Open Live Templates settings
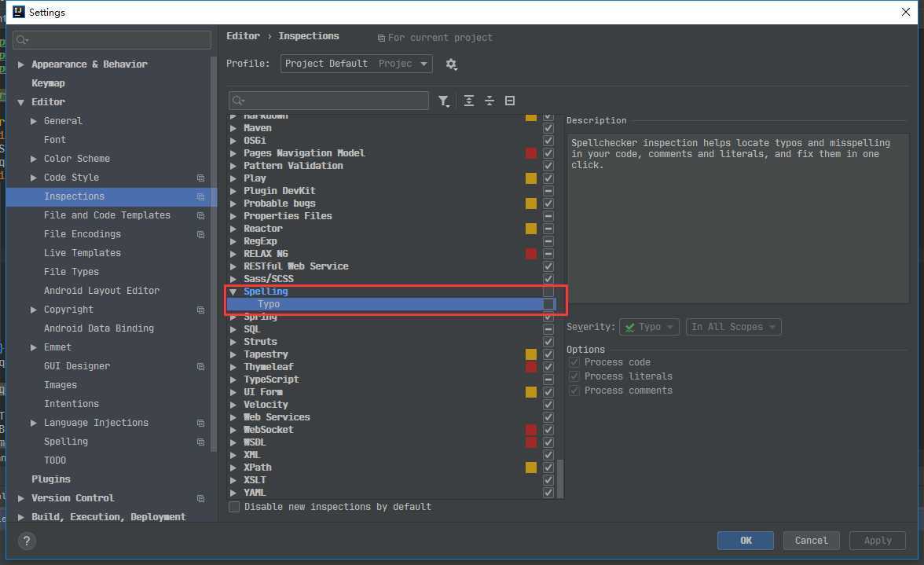924x565 pixels. tap(82, 253)
